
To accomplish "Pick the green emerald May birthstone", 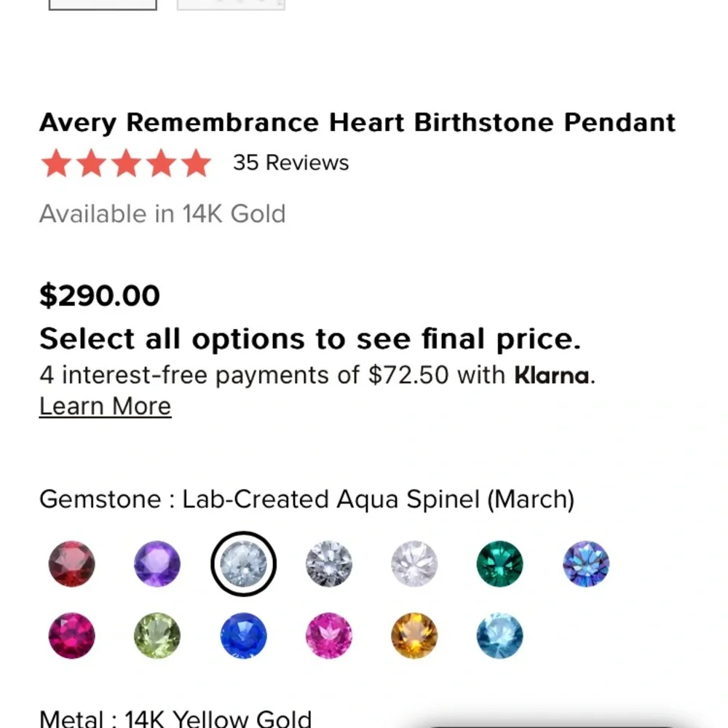I will coord(499,564).
